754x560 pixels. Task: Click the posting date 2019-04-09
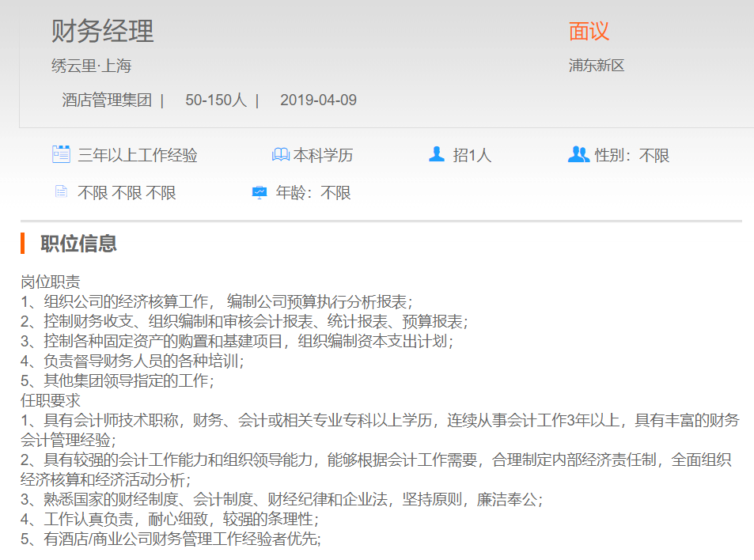pos(318,100)
